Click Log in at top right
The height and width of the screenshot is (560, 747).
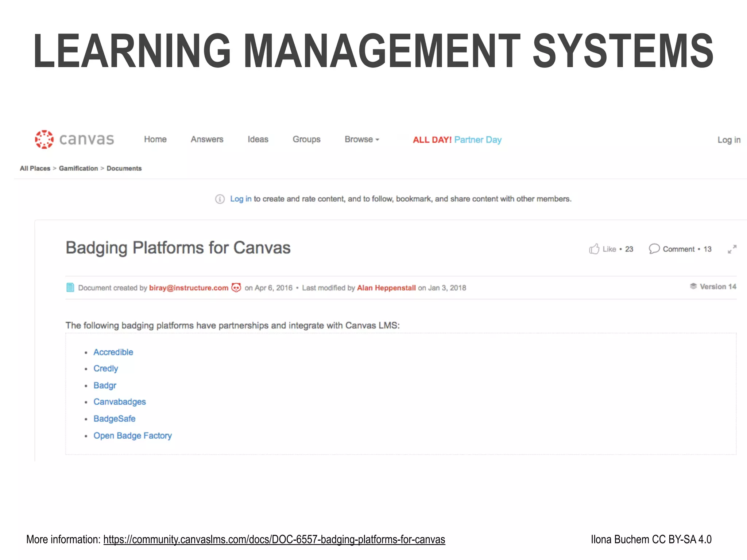(729, 140)
